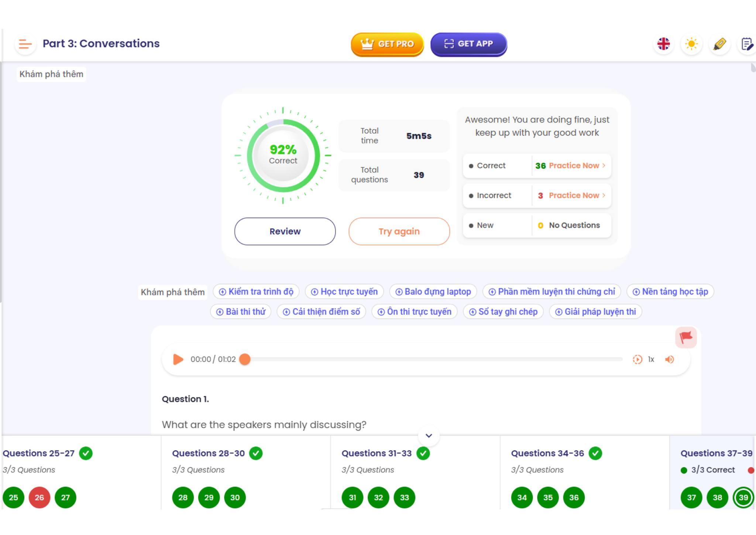Open the Bài thi thử tag
Image resolution: width=756 pixels, height=535 pixels.
(241, 311)
